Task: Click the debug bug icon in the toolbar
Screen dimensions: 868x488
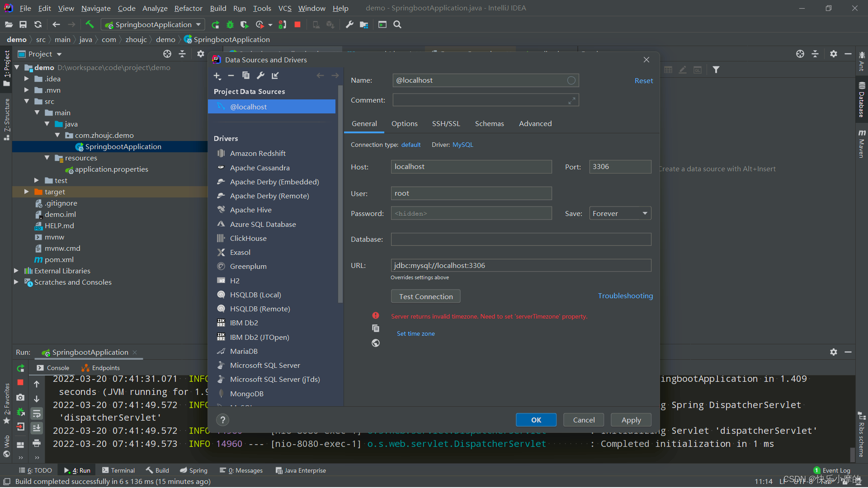Action: click(230, 25)
